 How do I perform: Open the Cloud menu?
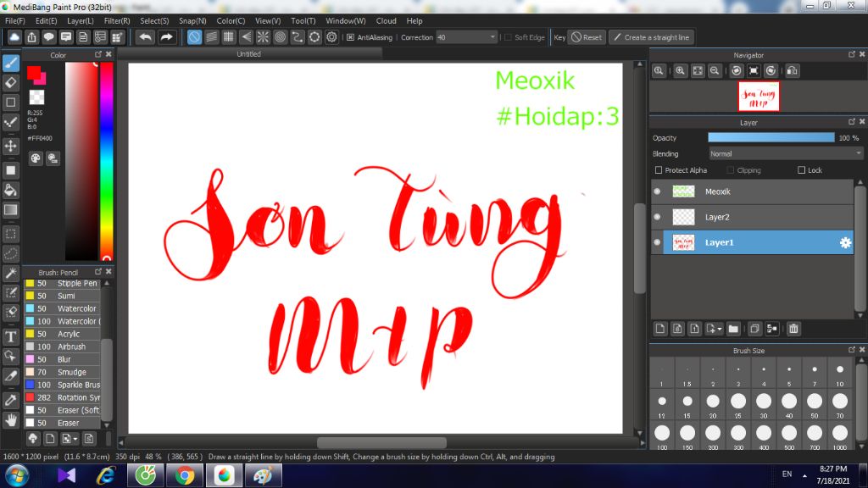click(386, 21)
